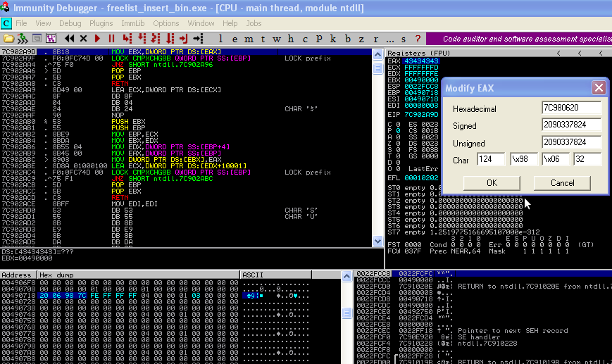Show call stack via 'k' button
This screenshot has width=612, height=364.
(x=333, y=39)
